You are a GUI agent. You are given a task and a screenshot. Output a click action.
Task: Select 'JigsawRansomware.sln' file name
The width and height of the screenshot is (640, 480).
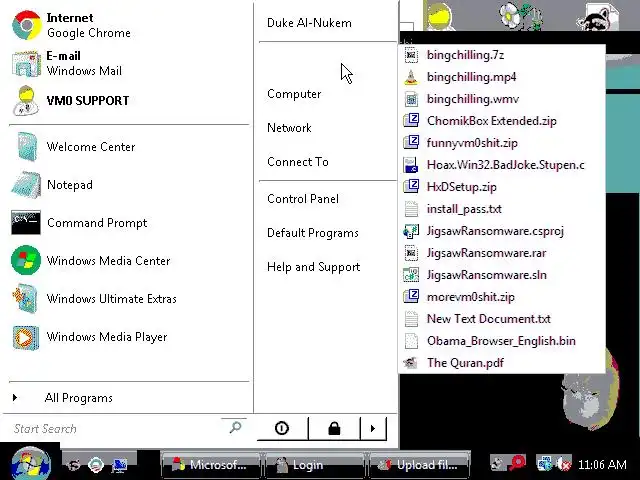pyautogui.click(x=487, y=275)
